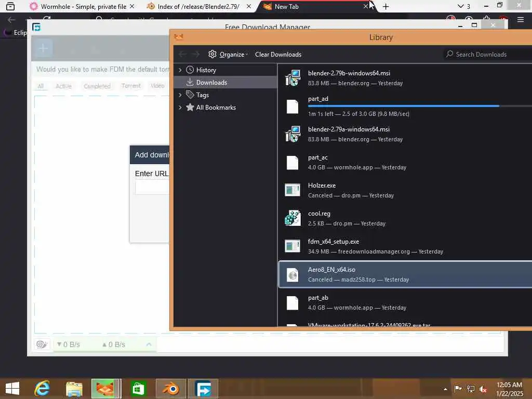Open the browser hamburger menu

coord(521,20)
